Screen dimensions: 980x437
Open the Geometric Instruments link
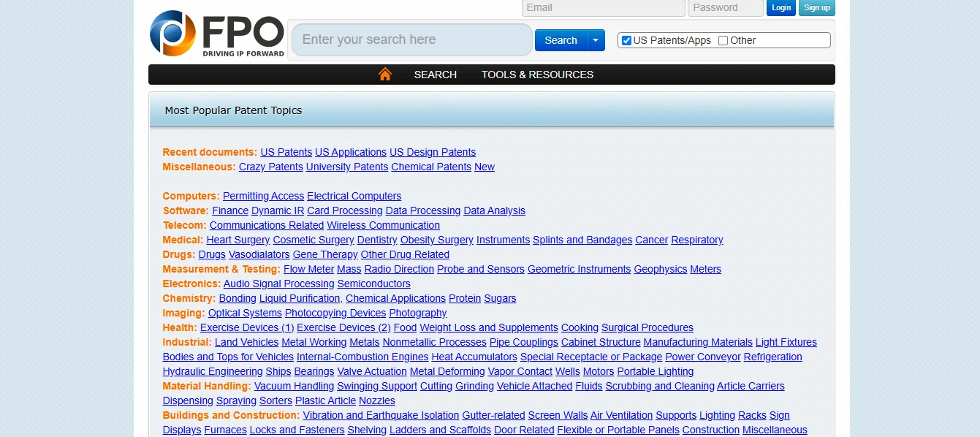tap(579, 269)
